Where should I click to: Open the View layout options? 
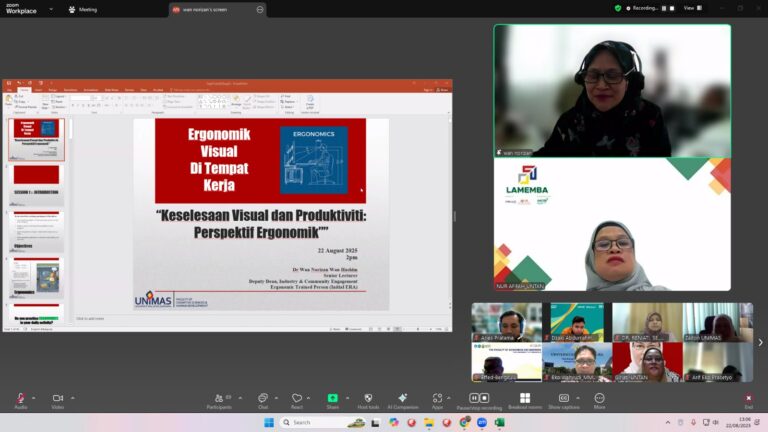(x=689, y=8)
